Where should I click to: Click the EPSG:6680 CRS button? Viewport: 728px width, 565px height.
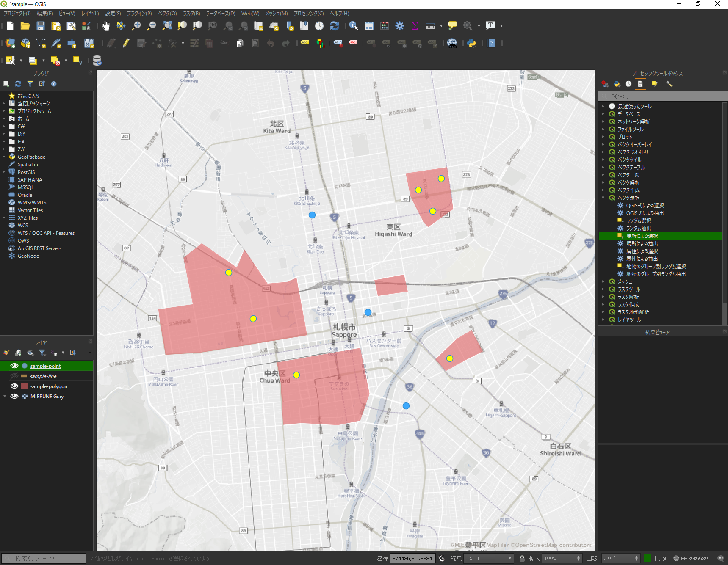(690, 558)
